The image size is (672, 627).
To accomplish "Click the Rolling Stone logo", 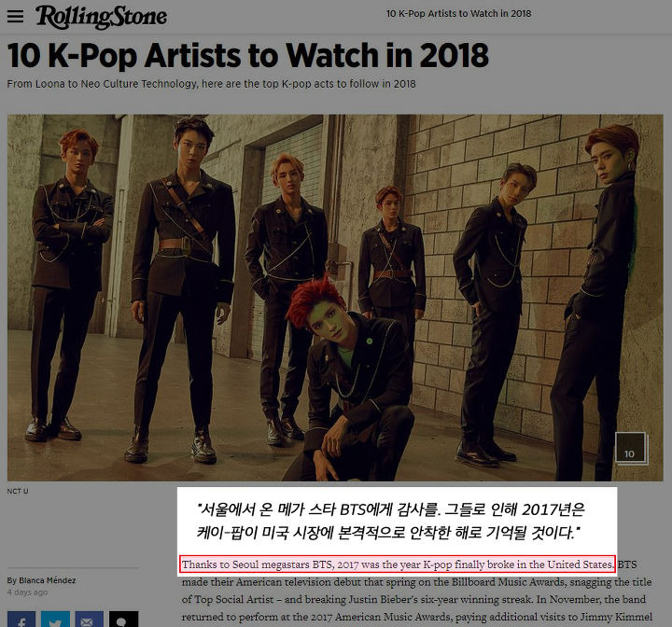I will click(x=101, y=17).
